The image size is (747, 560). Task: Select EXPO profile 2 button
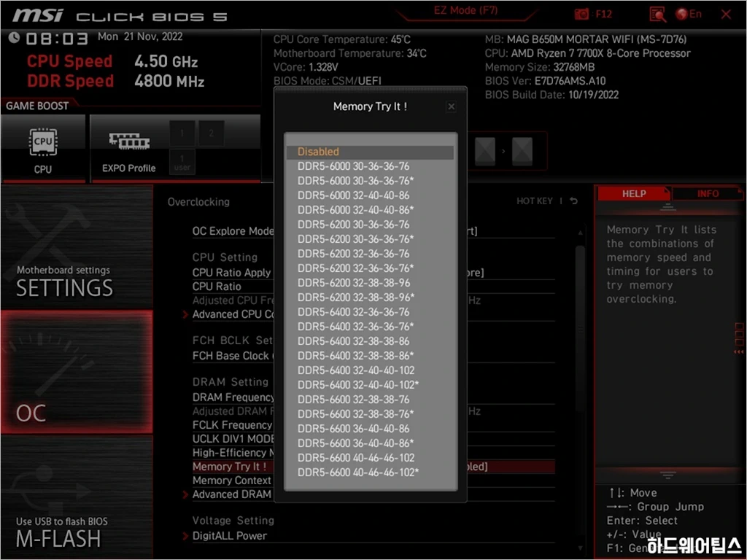click(x=211, y=133)
